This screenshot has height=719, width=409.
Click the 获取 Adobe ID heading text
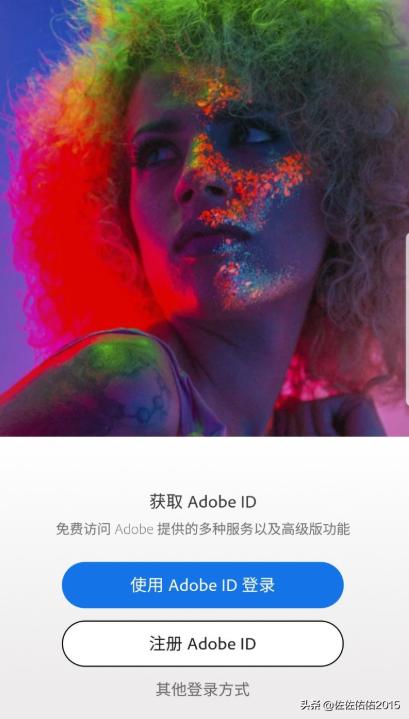pos(203,501)
